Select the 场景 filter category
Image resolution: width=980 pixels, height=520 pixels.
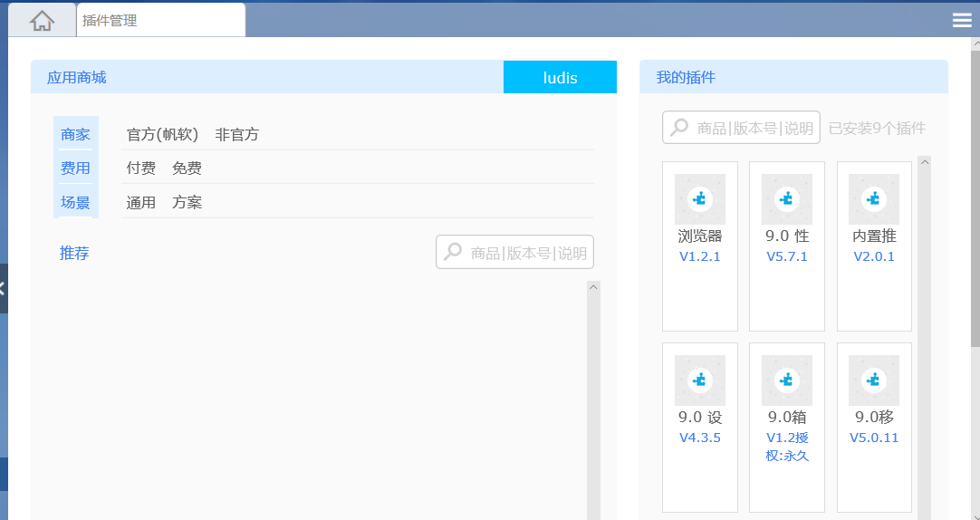click(x=75, y=203)
